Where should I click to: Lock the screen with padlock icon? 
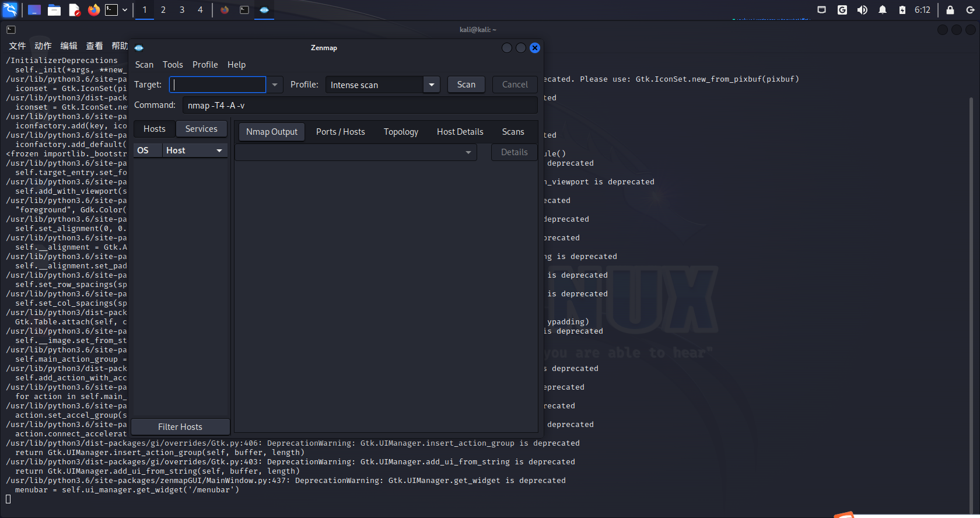[x=950, y=10]
